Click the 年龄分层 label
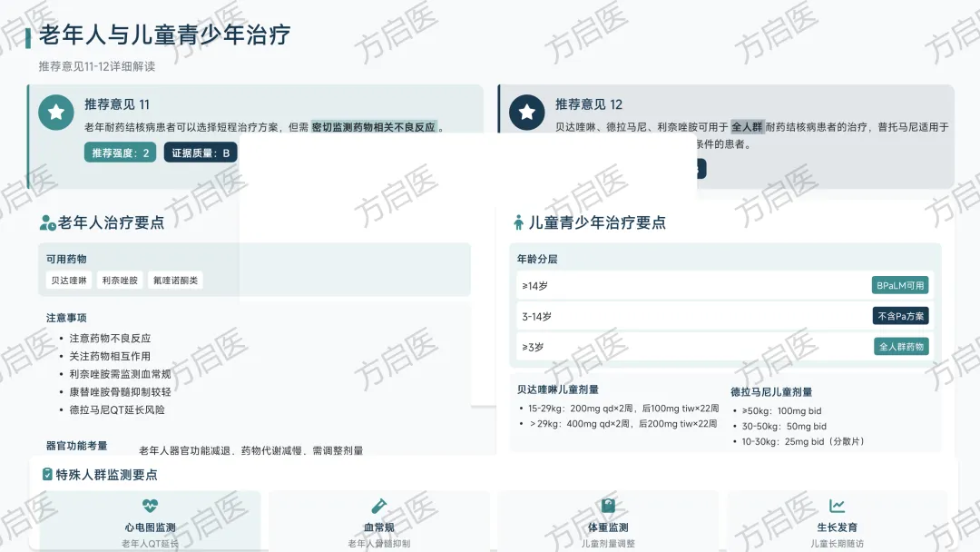The image size is (980, 552). 537,259
